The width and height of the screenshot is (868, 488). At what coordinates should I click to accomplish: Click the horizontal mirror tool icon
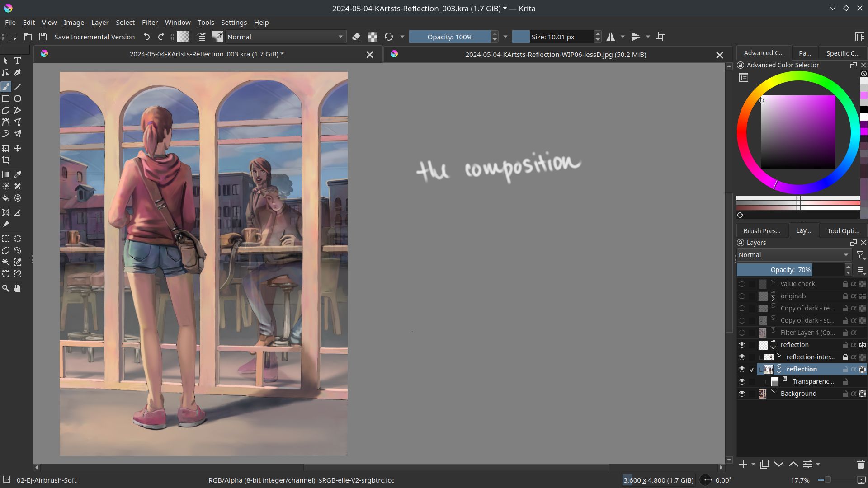[611, 37]
